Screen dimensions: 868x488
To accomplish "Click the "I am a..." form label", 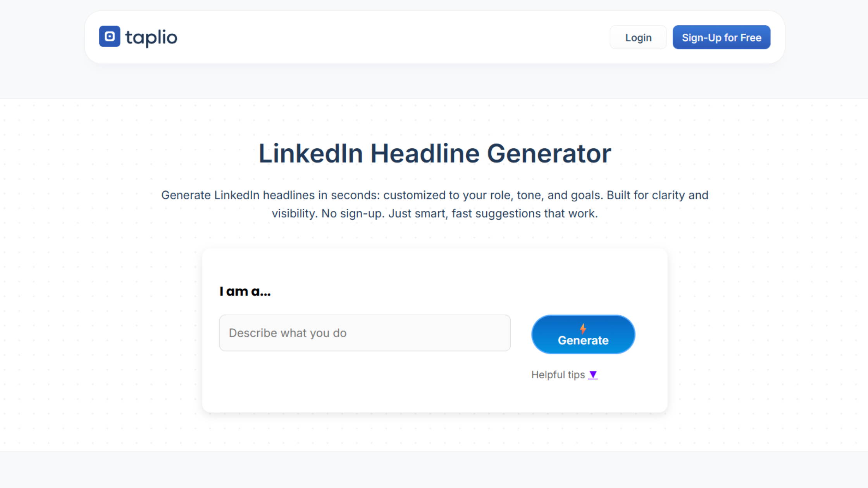I will pos(245,291).
